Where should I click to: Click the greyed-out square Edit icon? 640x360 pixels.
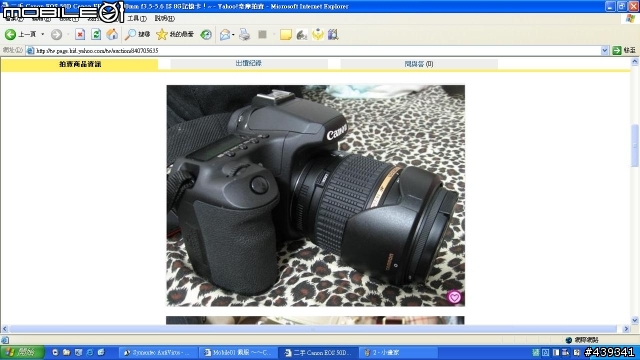pos(262,35)
